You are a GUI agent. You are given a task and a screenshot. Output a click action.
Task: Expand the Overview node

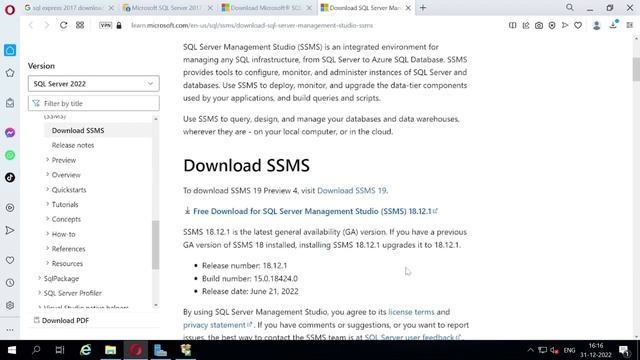[47, 175]
